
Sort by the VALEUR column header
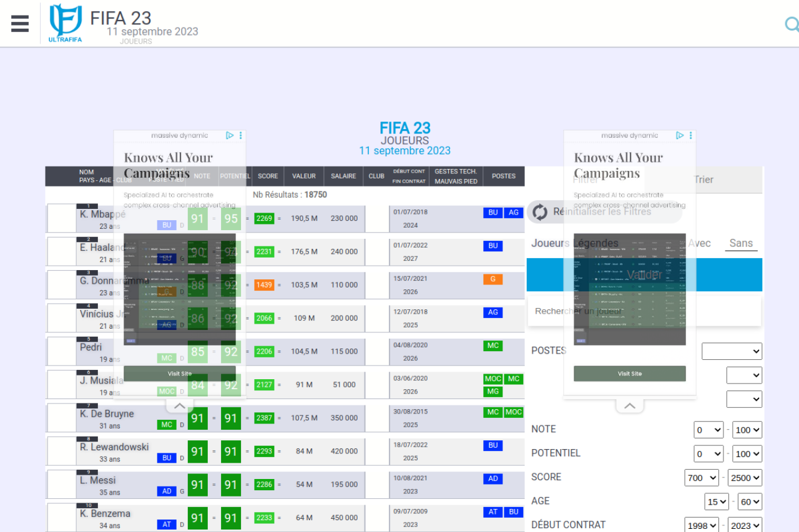pyautogui.click(x=304, y=176)
